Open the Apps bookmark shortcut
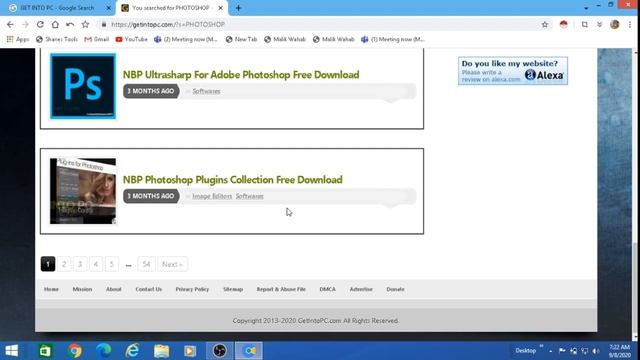 (18, 39)
